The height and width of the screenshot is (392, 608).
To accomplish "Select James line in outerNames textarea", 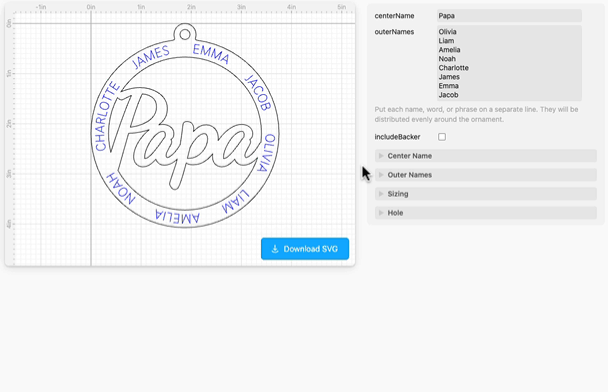I will [449, 77].
